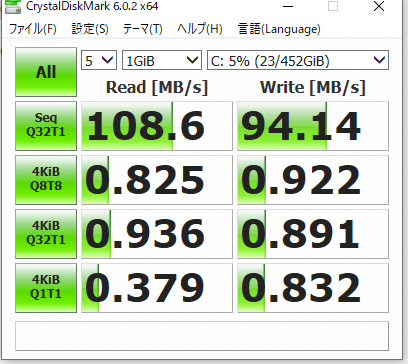Open the ファイル(F) menu
Screen dimensions: 408x364
pos(32,29)
